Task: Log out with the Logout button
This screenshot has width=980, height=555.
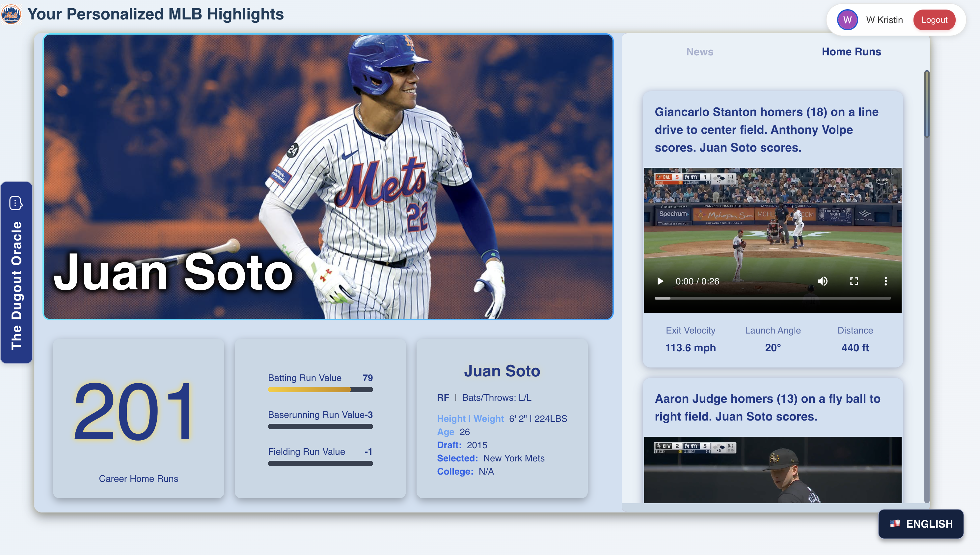Action: pyautogui.click(x=934, y=20)
